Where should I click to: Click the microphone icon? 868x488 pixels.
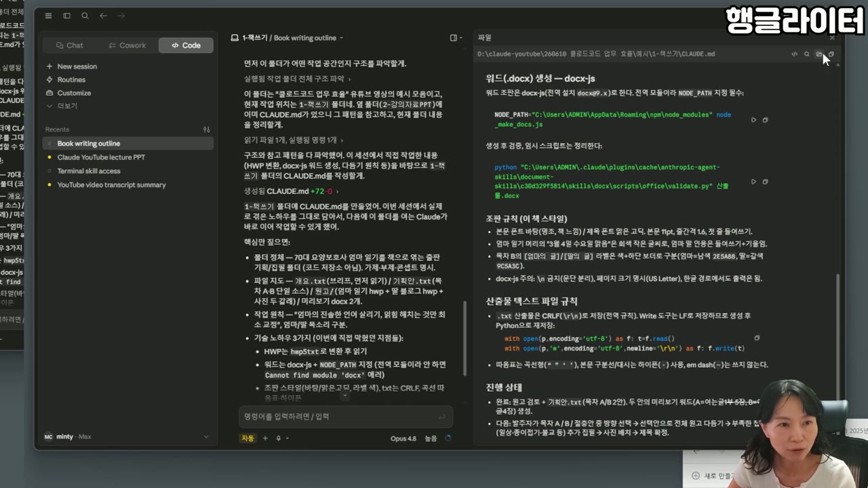point(278,439)
